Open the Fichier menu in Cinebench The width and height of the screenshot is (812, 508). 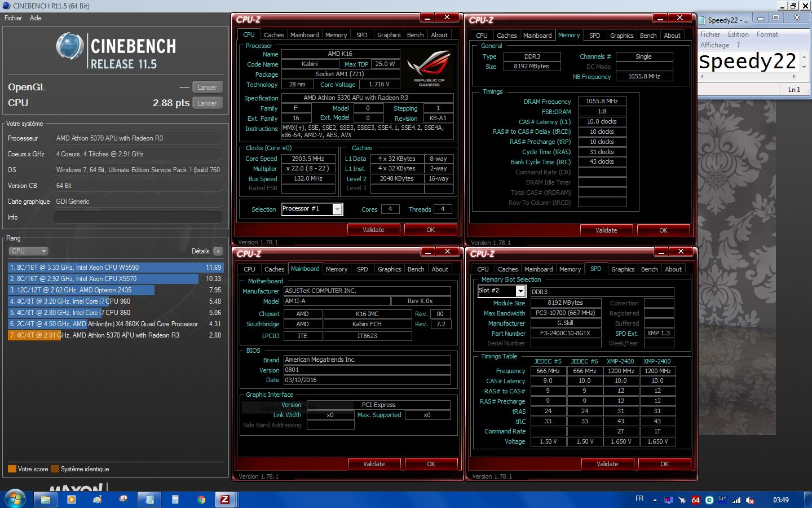point(13,18)
